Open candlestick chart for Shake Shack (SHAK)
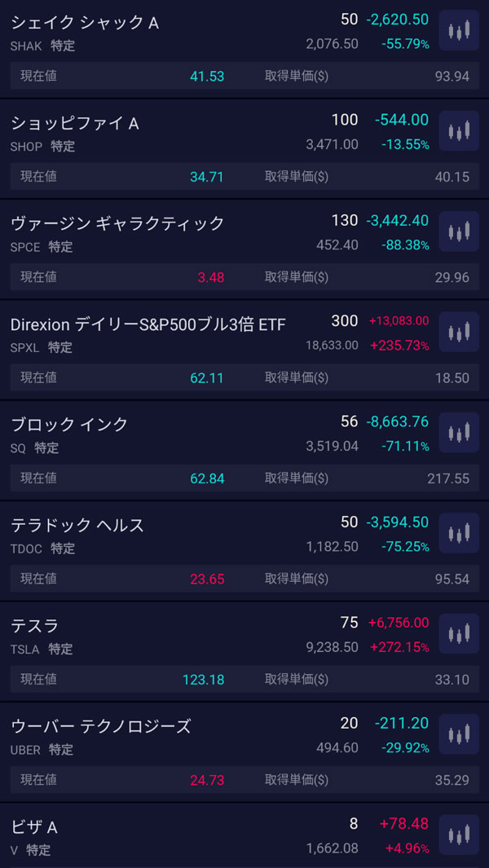 (x=459, y=31)
